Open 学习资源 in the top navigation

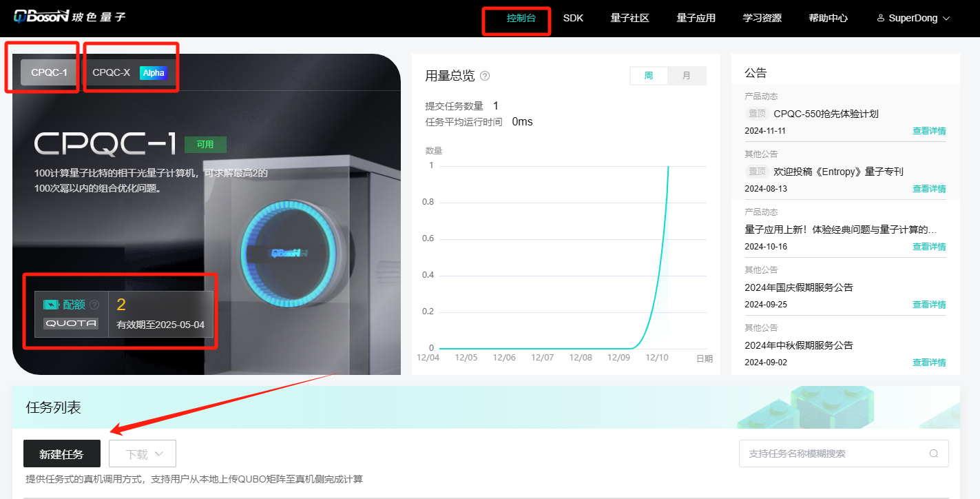(x=762, y=18)
